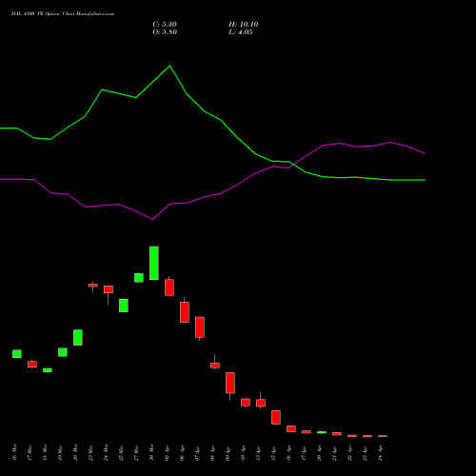Image resolution: width=476 pixels, height=476 pixels.
Task: Select the red candle on 02 Apr
Action: 169,288
